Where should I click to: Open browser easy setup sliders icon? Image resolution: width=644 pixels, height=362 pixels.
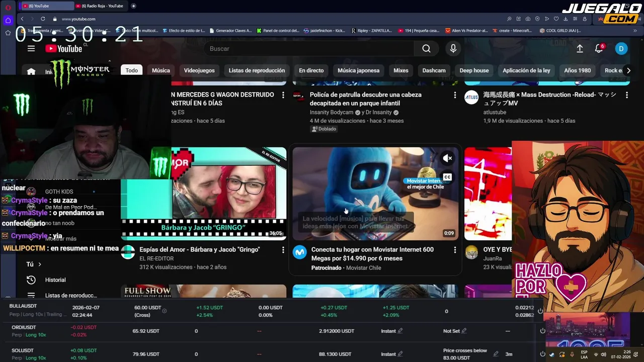click(575, 19)
